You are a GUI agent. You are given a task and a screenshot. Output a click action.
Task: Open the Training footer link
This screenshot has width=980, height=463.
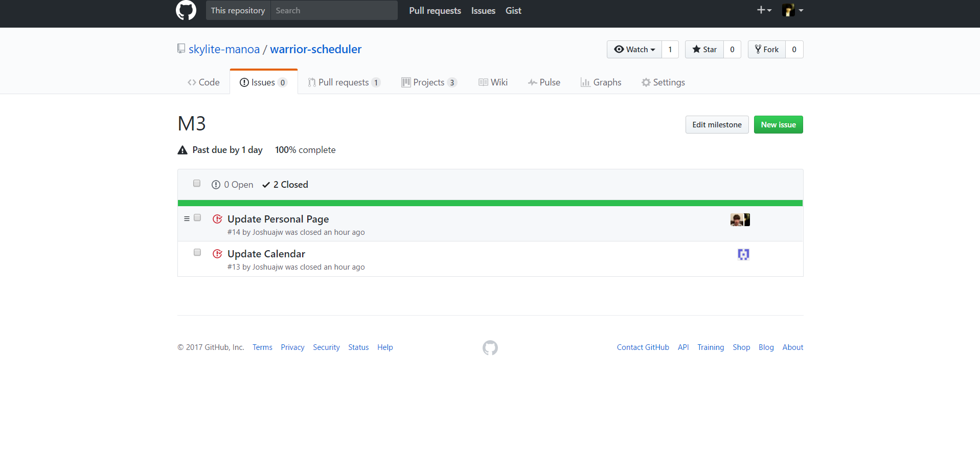coord(711,347)
